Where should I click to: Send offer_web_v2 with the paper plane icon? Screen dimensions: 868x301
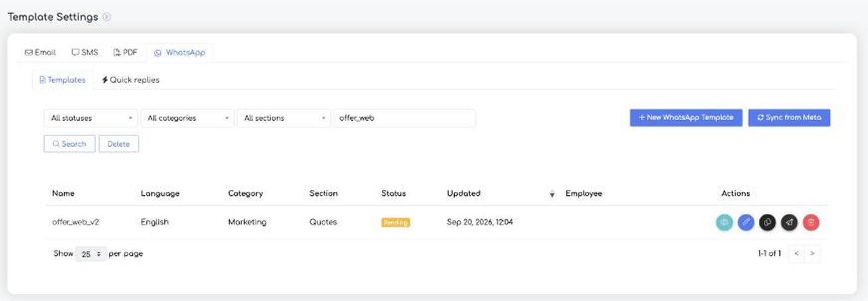pos(789,222)
